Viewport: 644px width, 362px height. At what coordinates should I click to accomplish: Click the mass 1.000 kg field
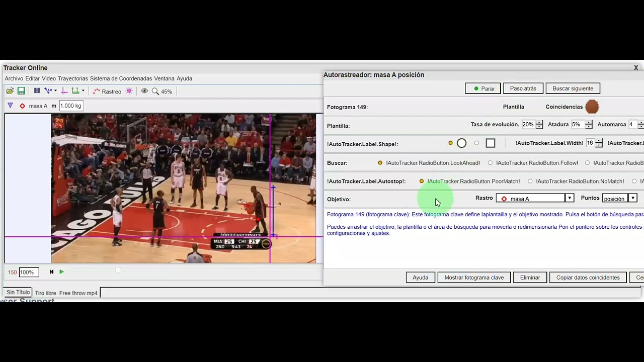[x=71, y=106]
